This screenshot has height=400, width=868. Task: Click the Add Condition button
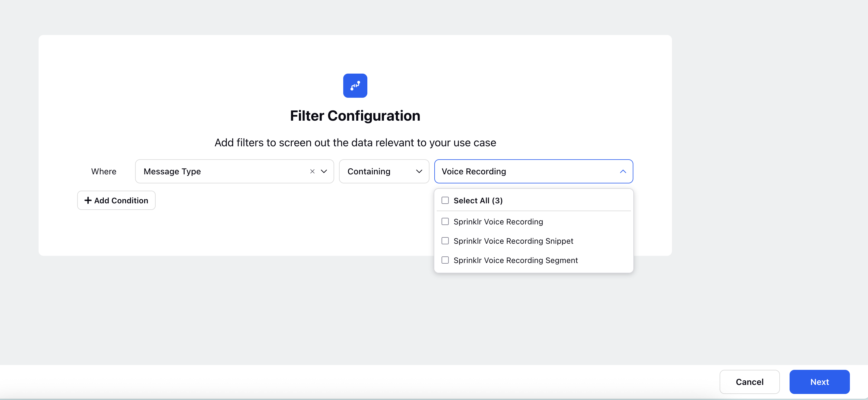coord(116,201)
